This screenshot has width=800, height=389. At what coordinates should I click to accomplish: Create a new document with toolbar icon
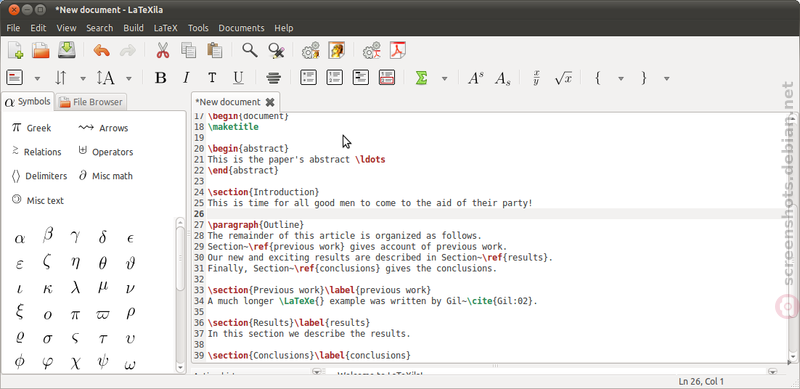[15, 50]
